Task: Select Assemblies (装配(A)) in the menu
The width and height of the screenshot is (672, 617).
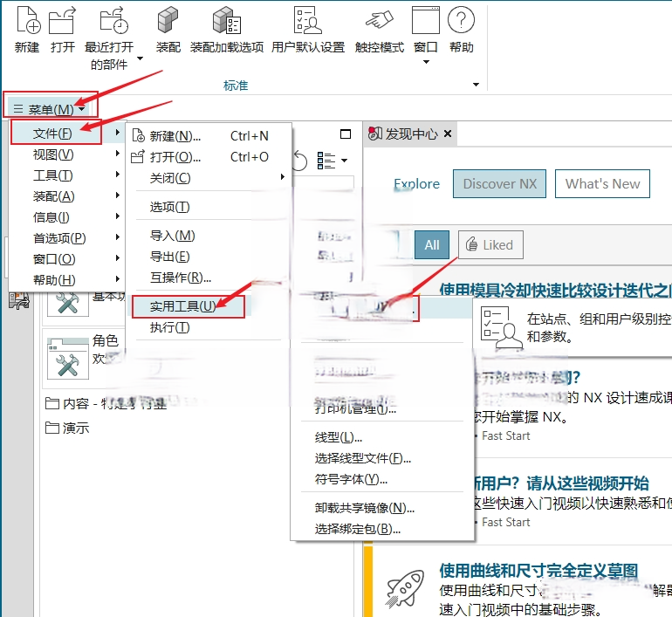Action: 66,196
